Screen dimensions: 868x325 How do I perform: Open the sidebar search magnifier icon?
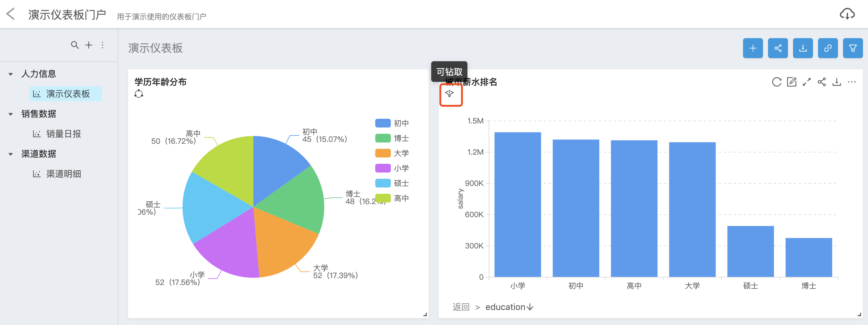[x=74, y=45]
